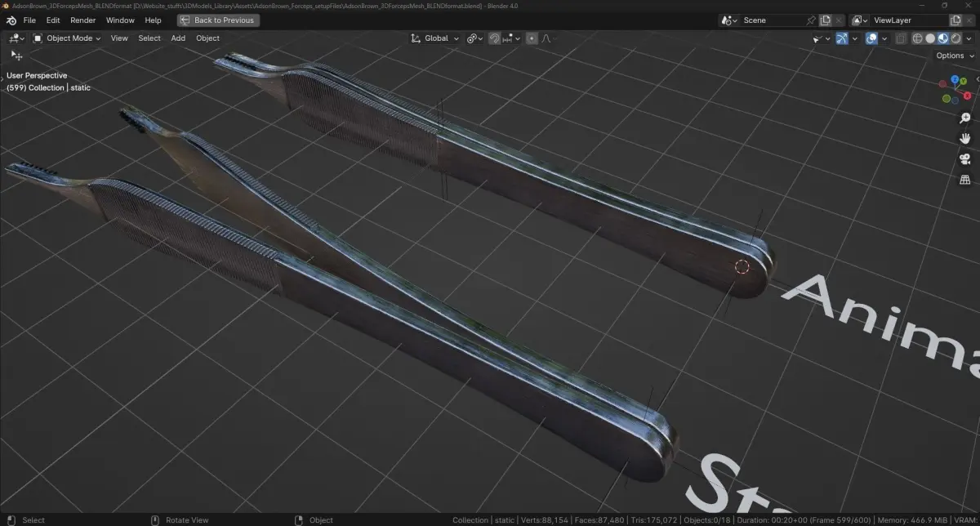Viewport: 980px width, 526px height.
Task: Toggle show overlays
Action: (871, 38)
